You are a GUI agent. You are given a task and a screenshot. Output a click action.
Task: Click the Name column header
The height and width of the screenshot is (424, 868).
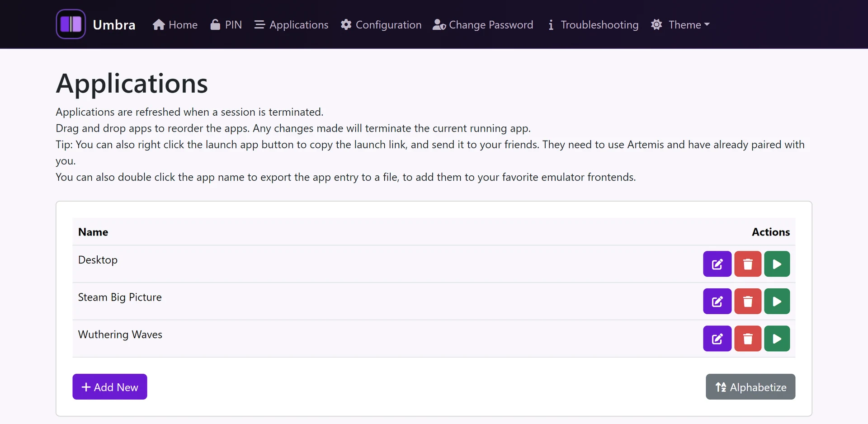(x=93, y=232)
